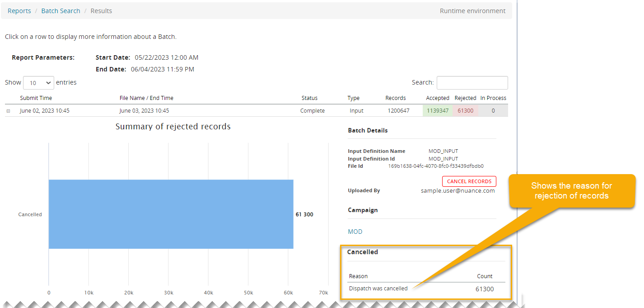Sort table by Status column header
Image resolution: width=644 pixels, height=308 pixels.
pyautogui.click(x=309, y=98)
